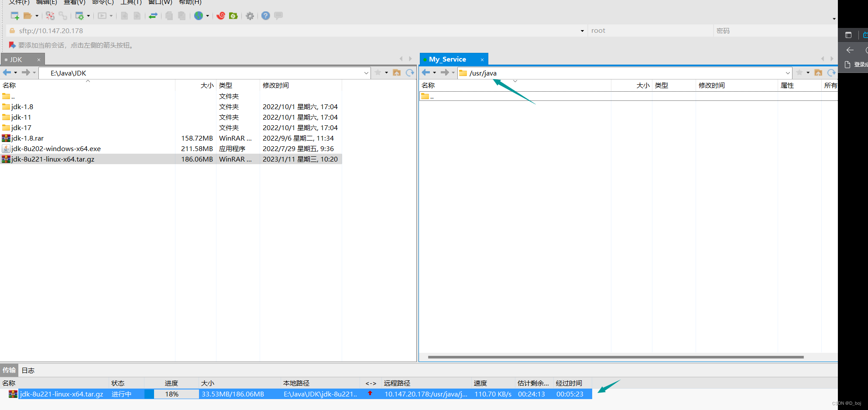The width and height of the screenshot is (868, 410).
Task: Sort local files by 大小 column
Action: coord(207,85)
